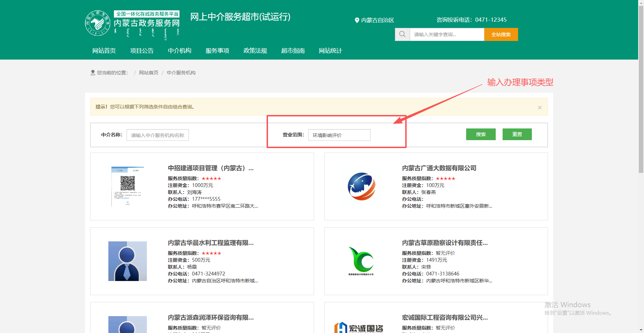The width and height of the screenshot is (644, 333).
Task: Focus the 中介名称 input field
Action: (158, 135)
